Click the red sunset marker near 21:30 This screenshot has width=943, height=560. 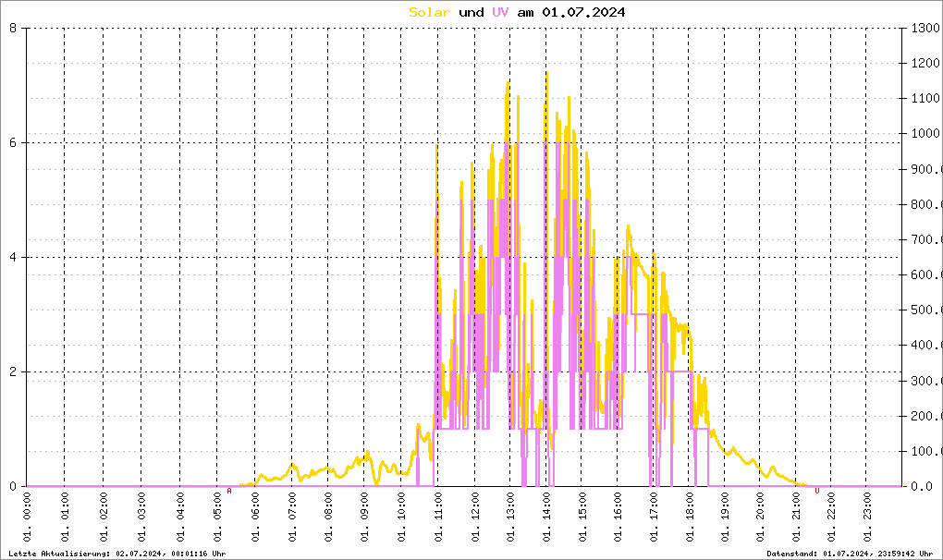(816, 492)
